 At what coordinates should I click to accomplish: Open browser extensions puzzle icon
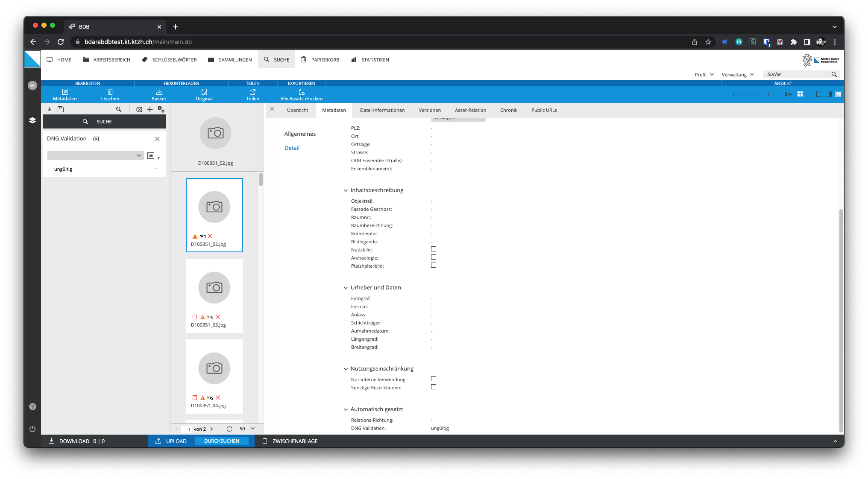pyautogui.click(x=794, y=42)
